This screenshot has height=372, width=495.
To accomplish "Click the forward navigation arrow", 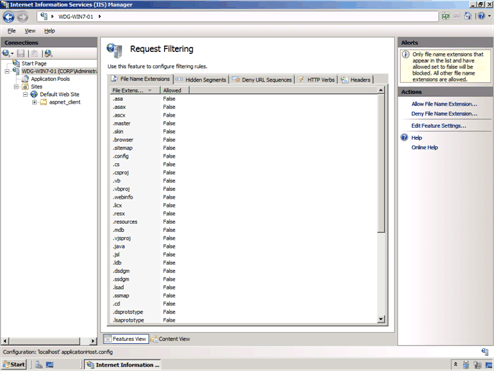I will click(x=22, y=17).
